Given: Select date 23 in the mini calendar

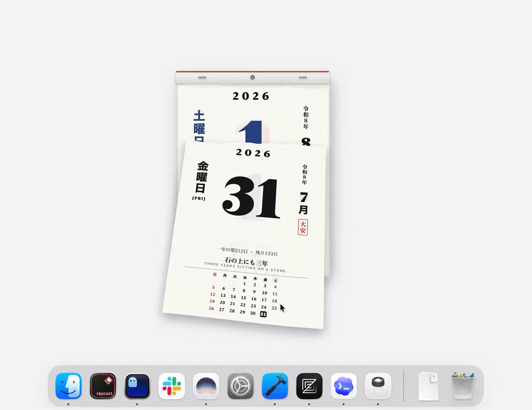Looking at the screenshot, I should click(253, 306).
